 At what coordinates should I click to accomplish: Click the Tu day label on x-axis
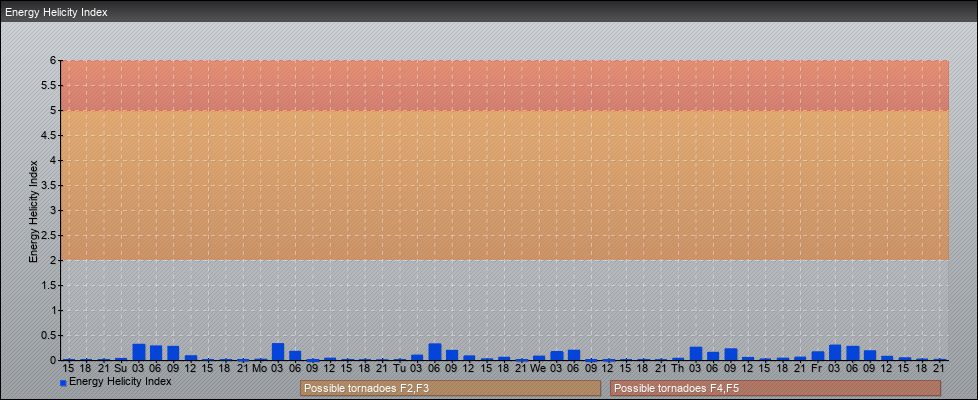(x=400, y=369)
